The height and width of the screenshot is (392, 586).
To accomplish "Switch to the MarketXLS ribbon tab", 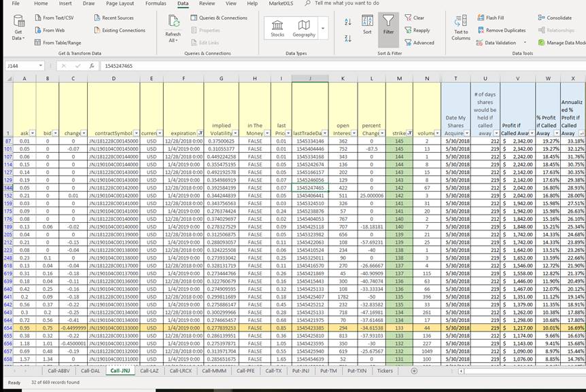I will pyautogui.click(x=281, y=3).
